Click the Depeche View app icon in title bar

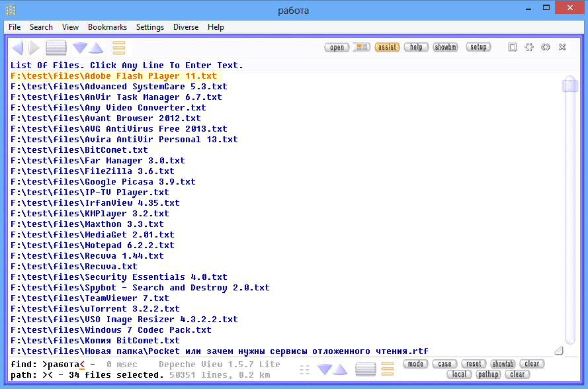click(11, 10)
